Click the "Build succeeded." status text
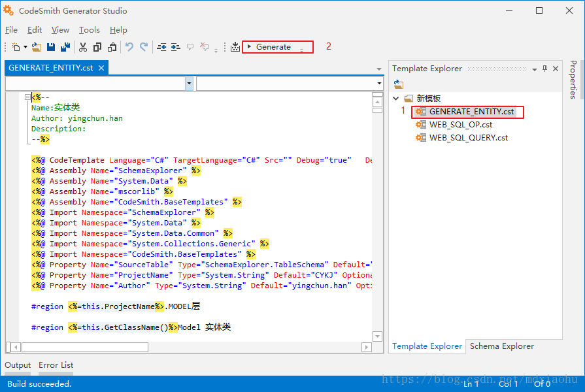The image size is (585, 392). click(39, 384)
